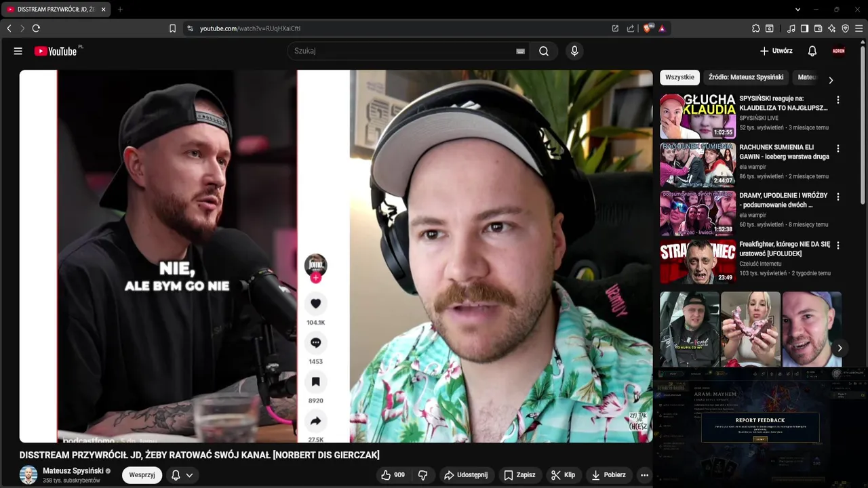Toggle the channel notification bell
This screenshot has width=868, height=488.
click(176, 475)
